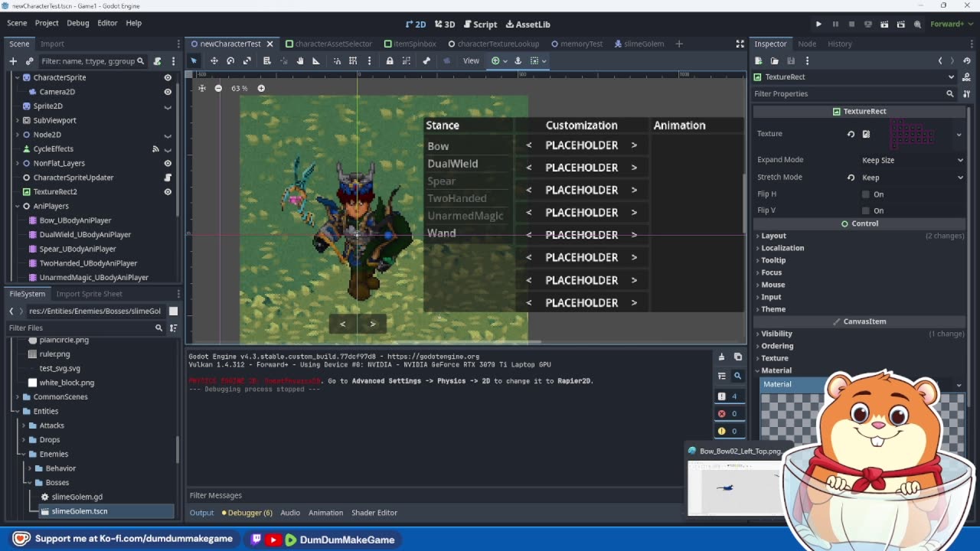Run the current scene clapperboard icon
Image resolution: width=980 pixels, height=551 pixels.
(884, 24)
